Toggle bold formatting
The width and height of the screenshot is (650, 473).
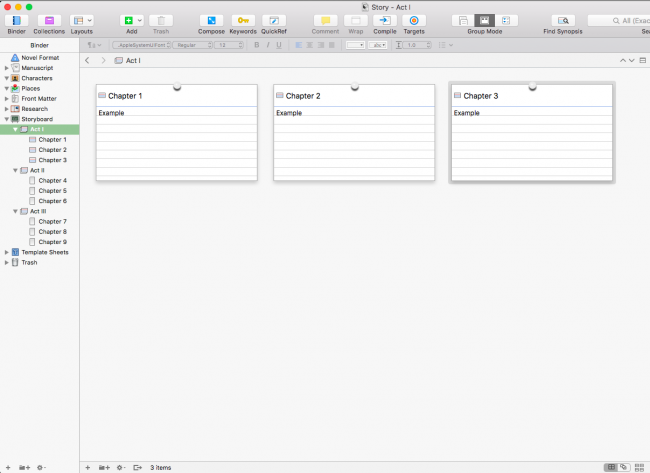257,45
